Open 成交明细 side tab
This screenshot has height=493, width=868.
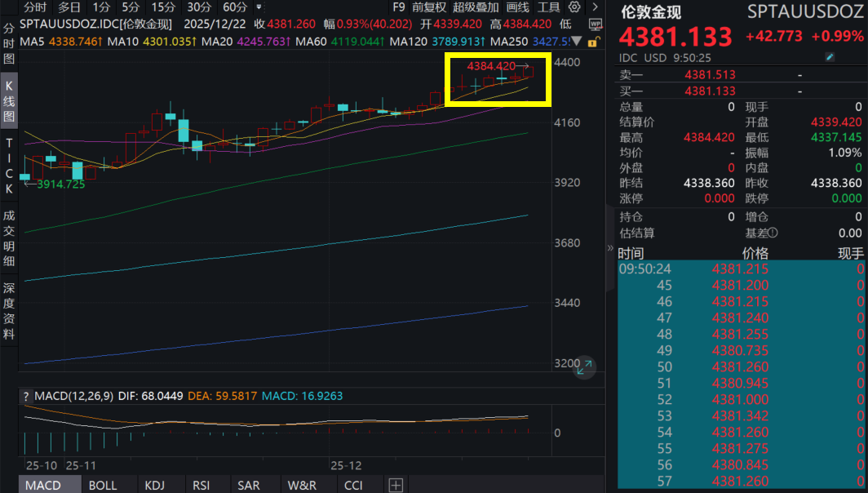pos(9,241)
